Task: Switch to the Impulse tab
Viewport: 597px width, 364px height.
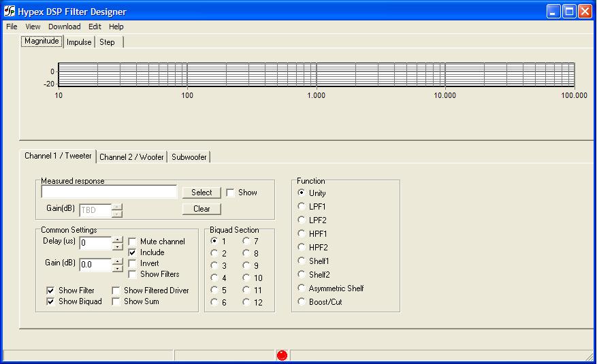Action: pos(79,42)
